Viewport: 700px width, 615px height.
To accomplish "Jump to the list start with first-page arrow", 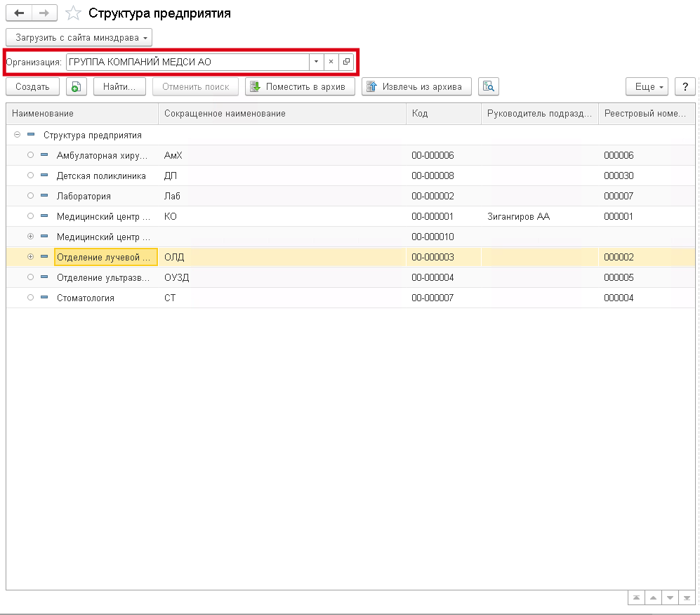I will [636, 597].
